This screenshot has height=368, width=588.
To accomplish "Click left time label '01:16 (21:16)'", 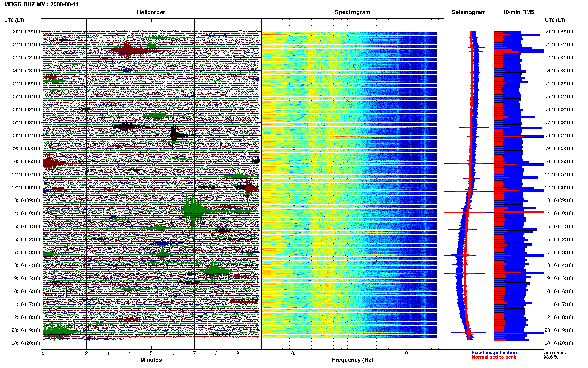I will (x=26, y=45).
